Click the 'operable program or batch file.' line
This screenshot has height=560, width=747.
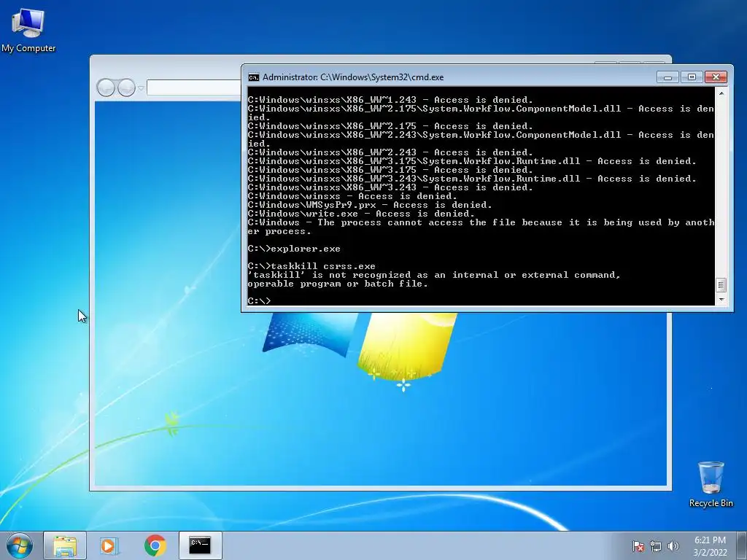click(338, 284)
